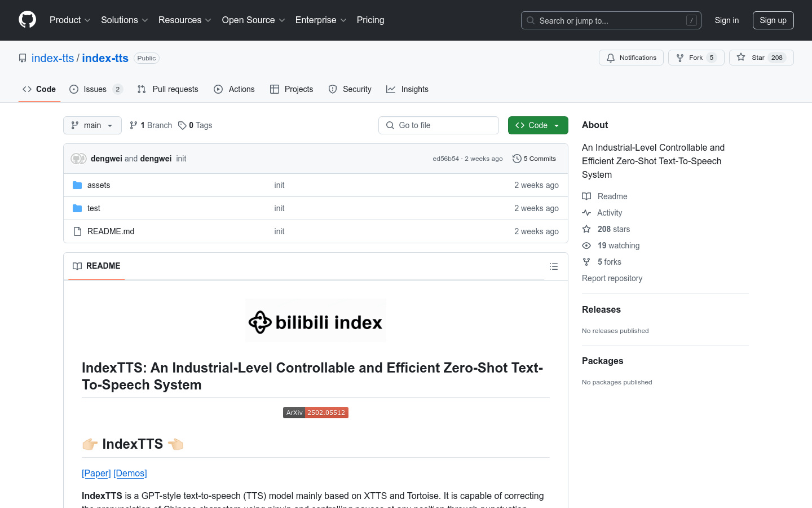The height and width of the screenshot is (508, 812).
Task: Open the test folder
Action: click(94, 208)
